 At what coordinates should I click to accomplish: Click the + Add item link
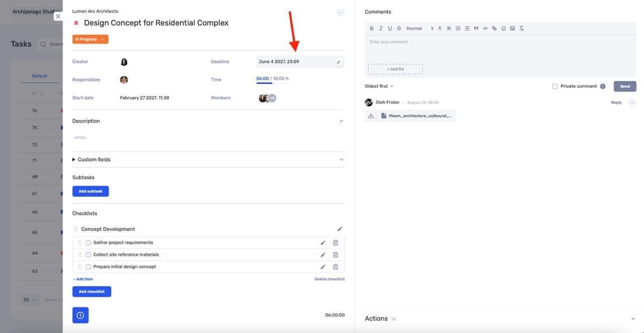[x=83, y=279]
